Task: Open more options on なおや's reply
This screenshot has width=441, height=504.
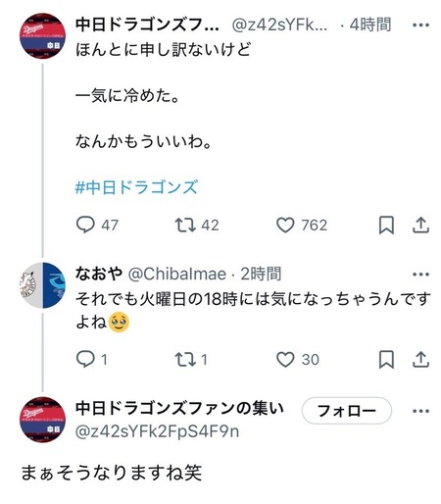Action: pyautogui.click(x=420, y=275)
